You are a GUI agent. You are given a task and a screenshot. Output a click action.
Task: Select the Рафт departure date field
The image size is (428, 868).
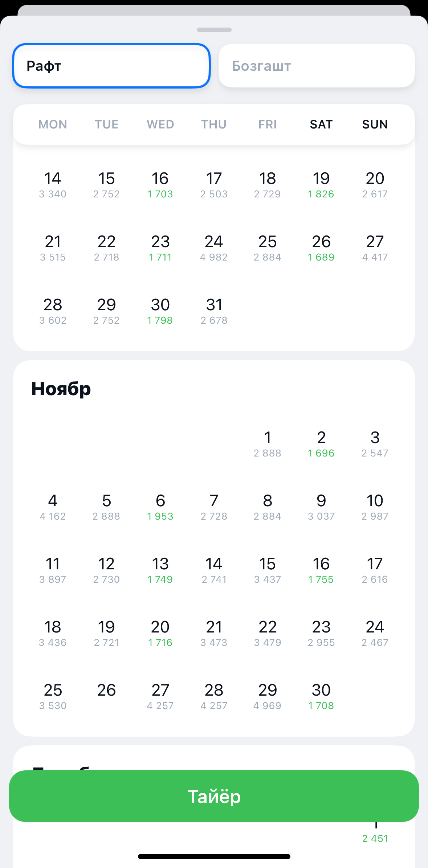tap(111, 66)
